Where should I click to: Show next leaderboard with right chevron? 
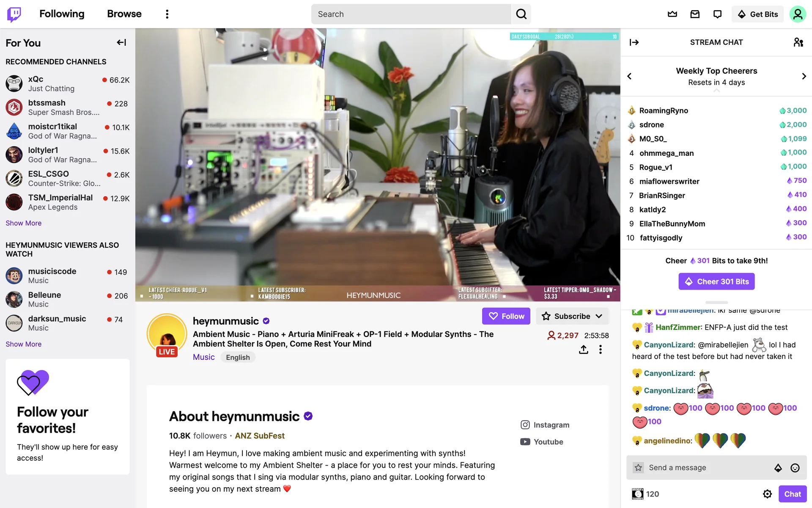pyautogui.click(x=804, y=76)
